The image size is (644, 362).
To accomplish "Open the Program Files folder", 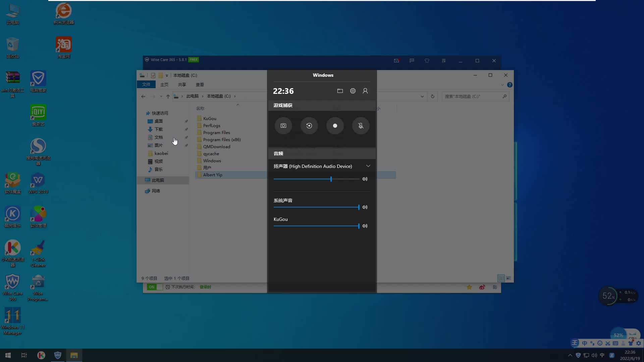I will click(x=216, y=133).
